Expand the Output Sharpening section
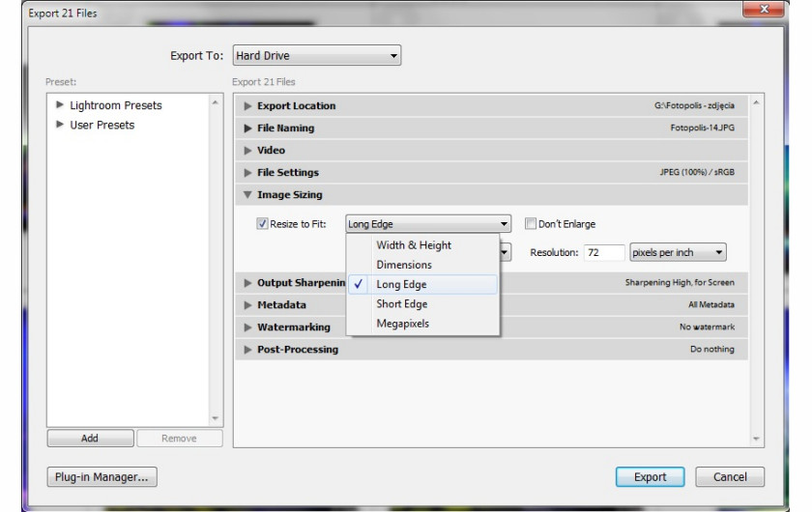812x512 pixels. tap(247, 283)
